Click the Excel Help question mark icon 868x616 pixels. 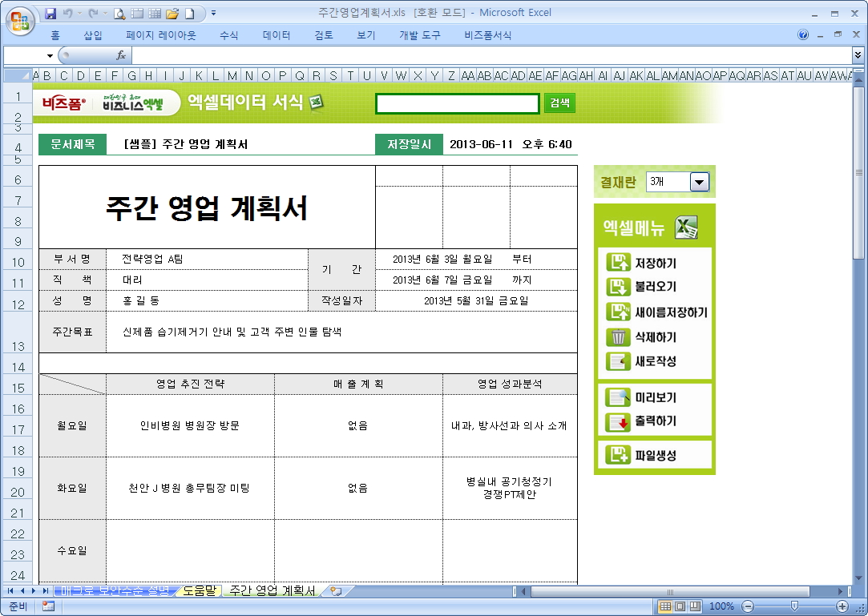click(x=802, y=35)
